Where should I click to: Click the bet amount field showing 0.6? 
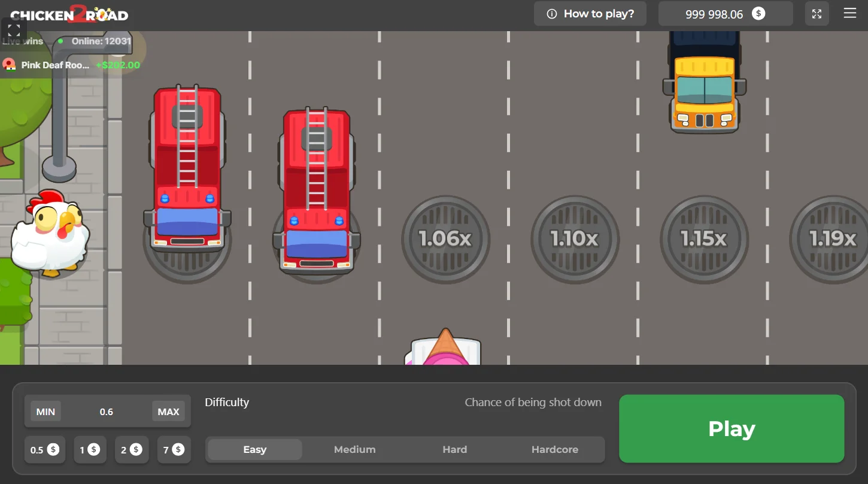coord(107,412)
